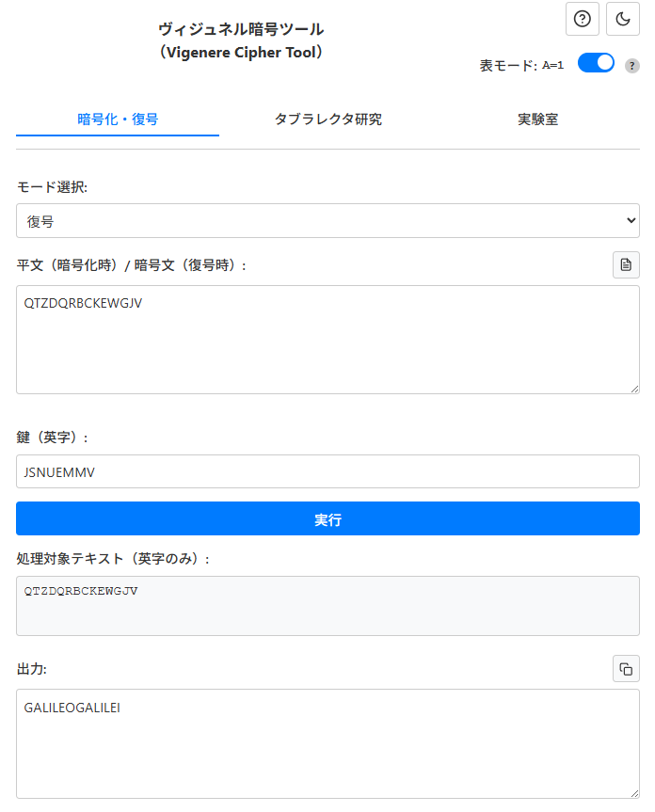The height and width of the screenshot is (812, 655).
Task: Select the 暗号化・復号 tab
Action: click(x=118, y=119)
